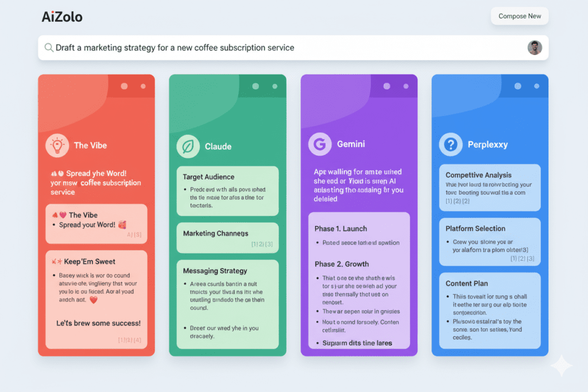The image size is (588, 392).
Task: Select the Gemini G icon
Action: (320, 144)
